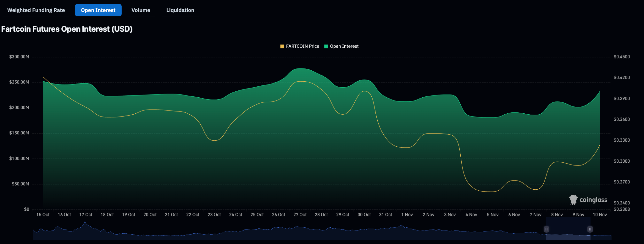Click the highlighted range window in the navigator

pyautogui.click(x=568, y=232)
